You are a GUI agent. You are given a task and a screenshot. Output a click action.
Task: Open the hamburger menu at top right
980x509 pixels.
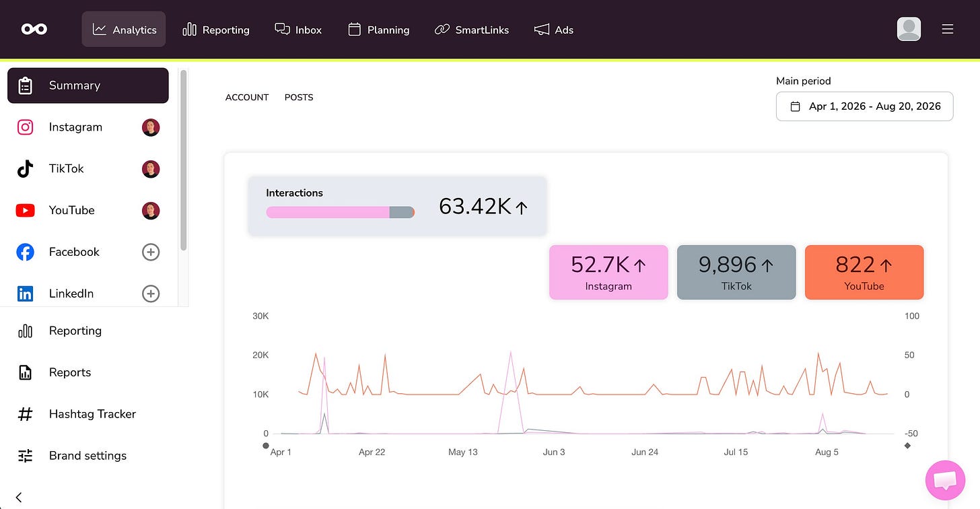(x=948, y=30)
